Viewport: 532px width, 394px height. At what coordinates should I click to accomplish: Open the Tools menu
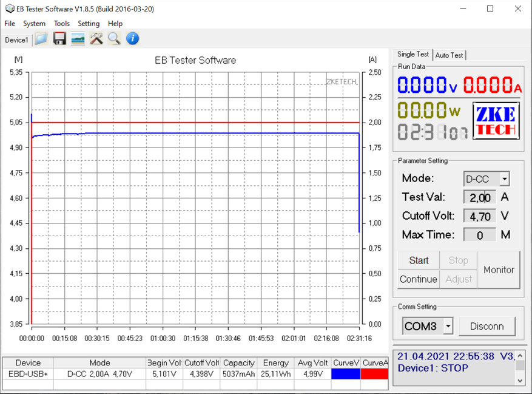[x=62, y=24]
